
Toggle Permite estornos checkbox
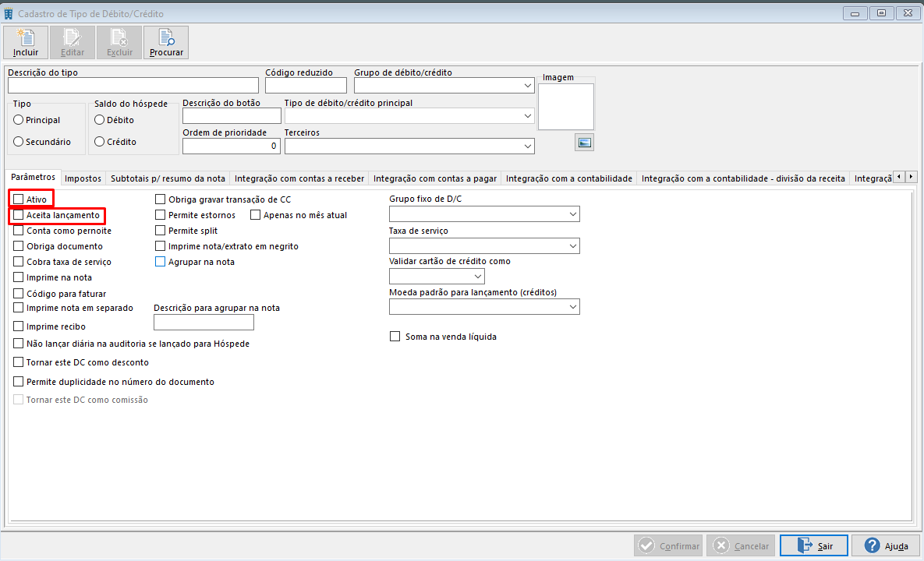tap(161, 215)
